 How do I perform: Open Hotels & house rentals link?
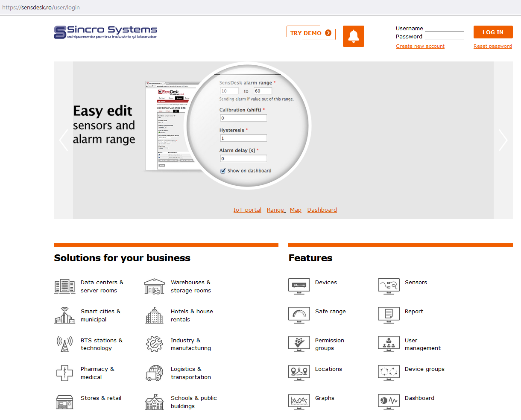tap(192, 315)
